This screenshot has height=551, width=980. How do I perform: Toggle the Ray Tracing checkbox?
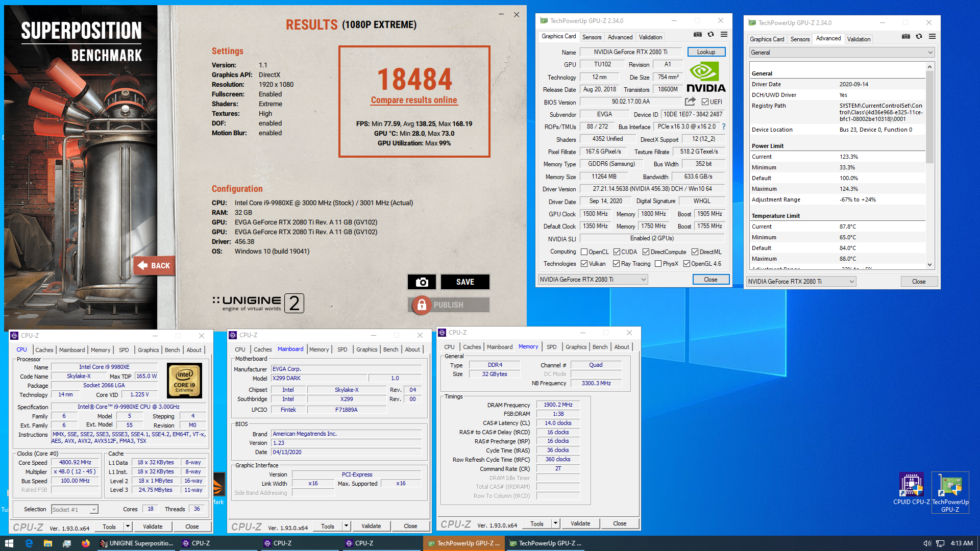tap(616, 264)
